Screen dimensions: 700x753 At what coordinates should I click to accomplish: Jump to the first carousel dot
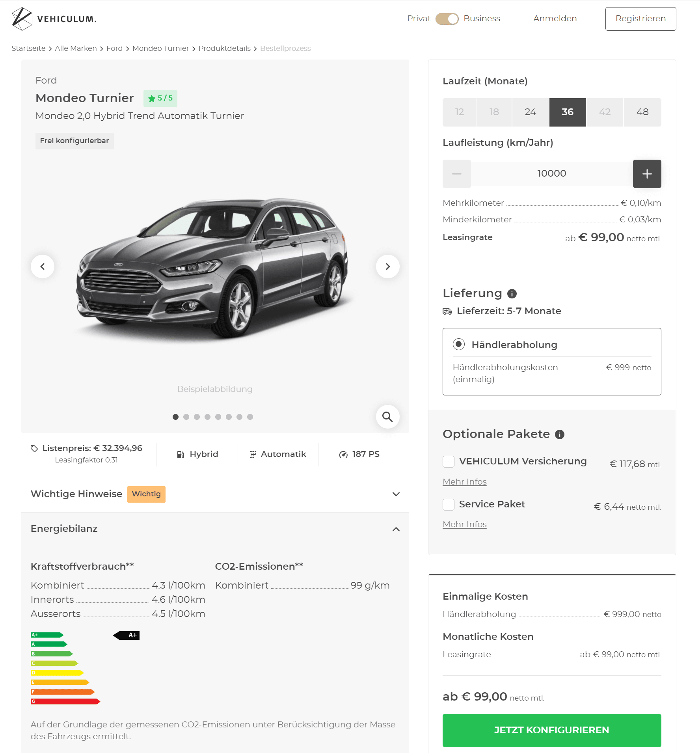pos(176,417)
